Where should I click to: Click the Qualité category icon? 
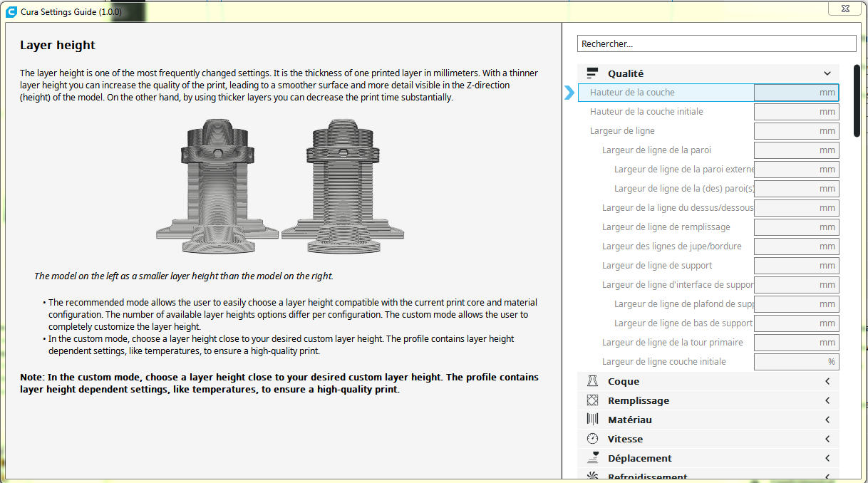point(592,73)
